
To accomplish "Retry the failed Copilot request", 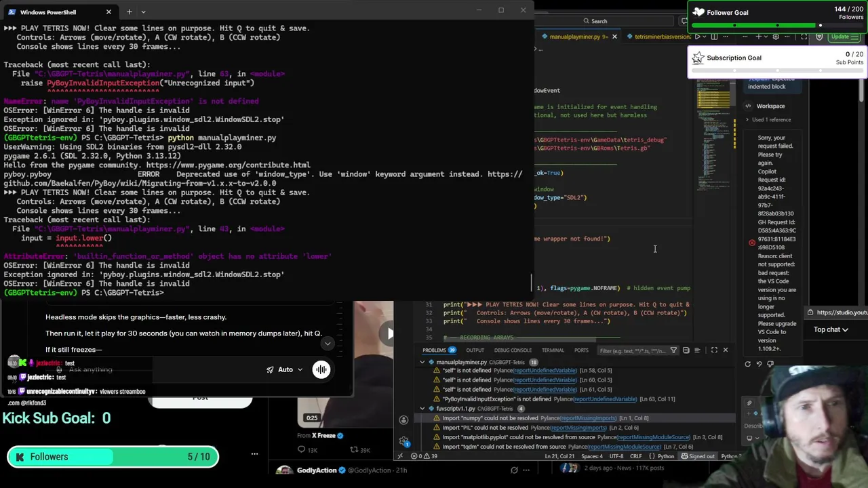I will [748, 364].
